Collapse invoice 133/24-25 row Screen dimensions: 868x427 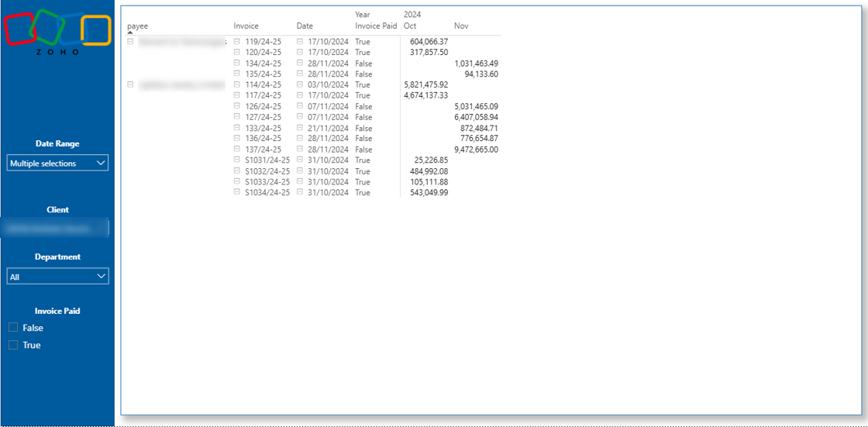(237, 128)
